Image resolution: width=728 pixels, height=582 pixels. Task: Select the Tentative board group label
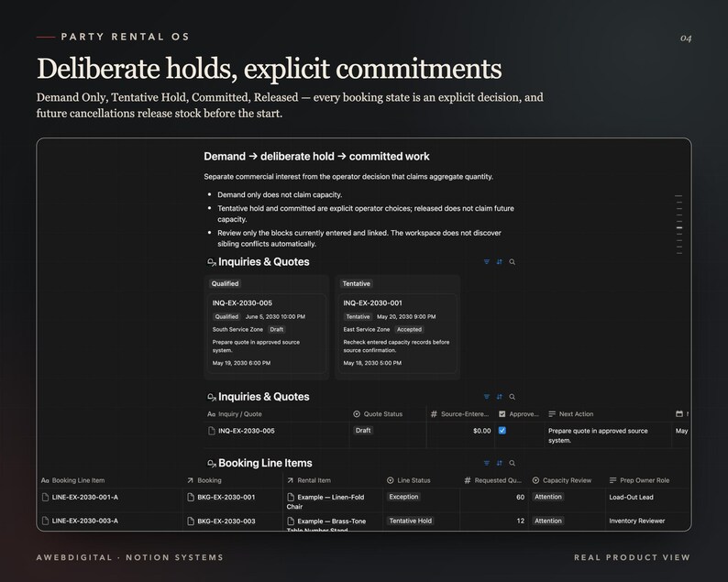click(356, 283)
